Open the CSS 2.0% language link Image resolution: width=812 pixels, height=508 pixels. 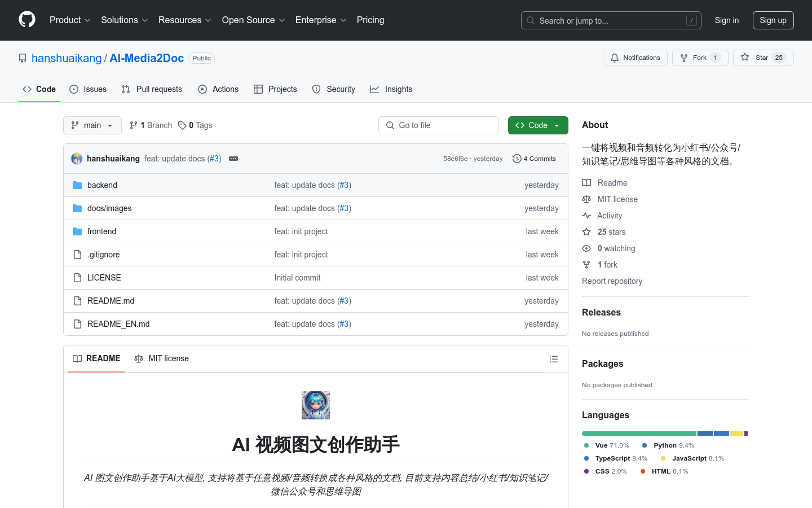tap(606, 471)
